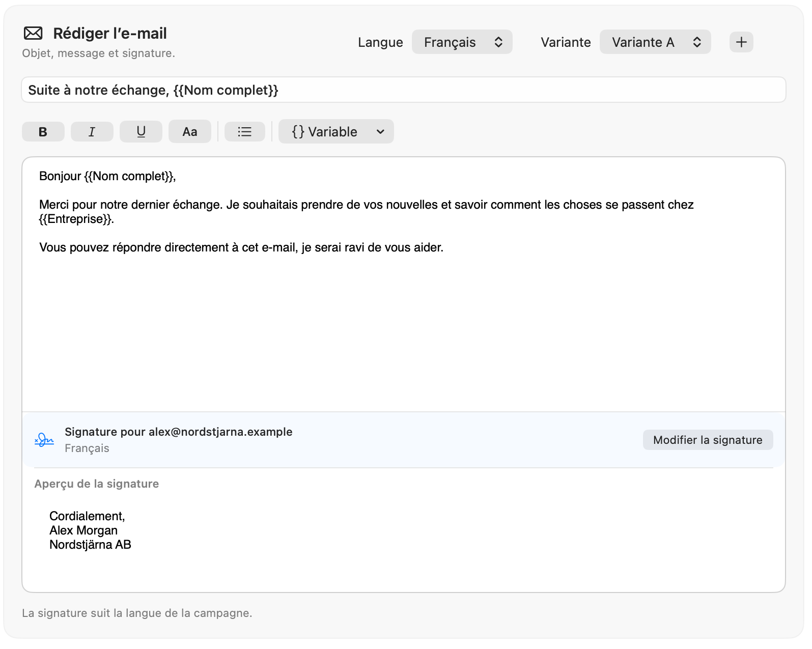Viewport: 812px width, 649px height.
Task: Toggle bold formatting
Action: [x=43, y=132]
